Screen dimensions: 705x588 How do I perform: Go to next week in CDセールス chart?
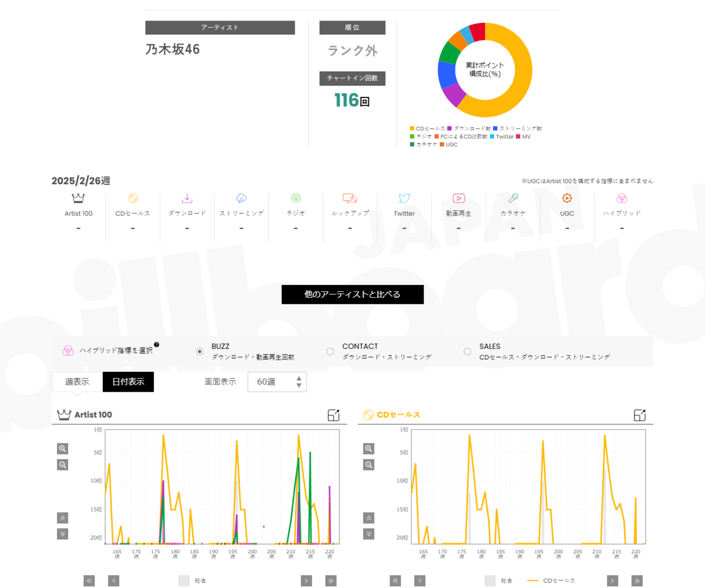(x=612, y=581)
